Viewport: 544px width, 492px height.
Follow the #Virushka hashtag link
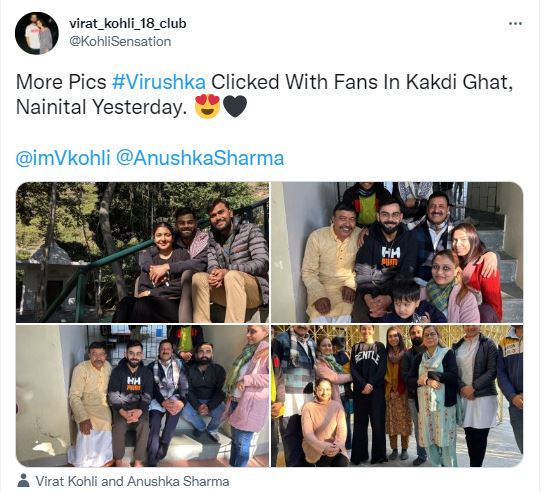159,82
